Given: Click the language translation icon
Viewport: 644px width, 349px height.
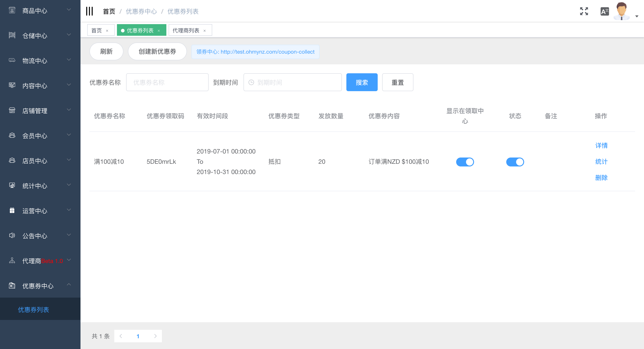Looking at the screenshot, I should [x=604, y=11].
